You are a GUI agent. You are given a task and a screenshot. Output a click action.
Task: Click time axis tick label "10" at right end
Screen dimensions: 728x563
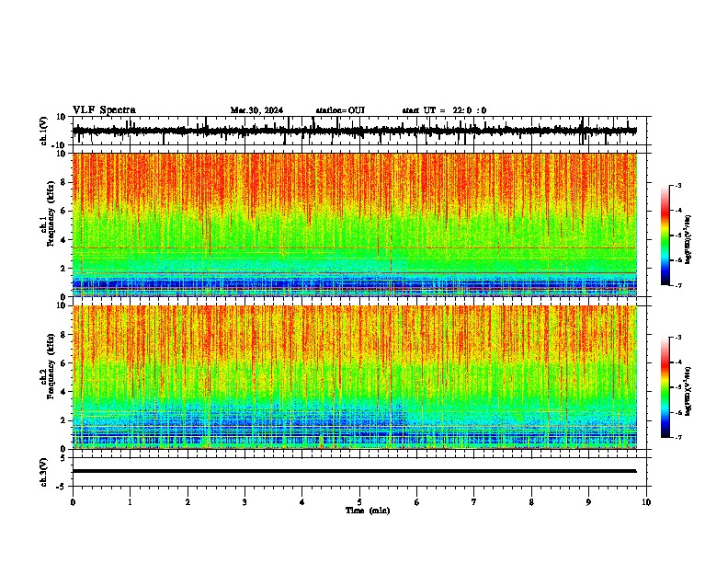[646, 502]
